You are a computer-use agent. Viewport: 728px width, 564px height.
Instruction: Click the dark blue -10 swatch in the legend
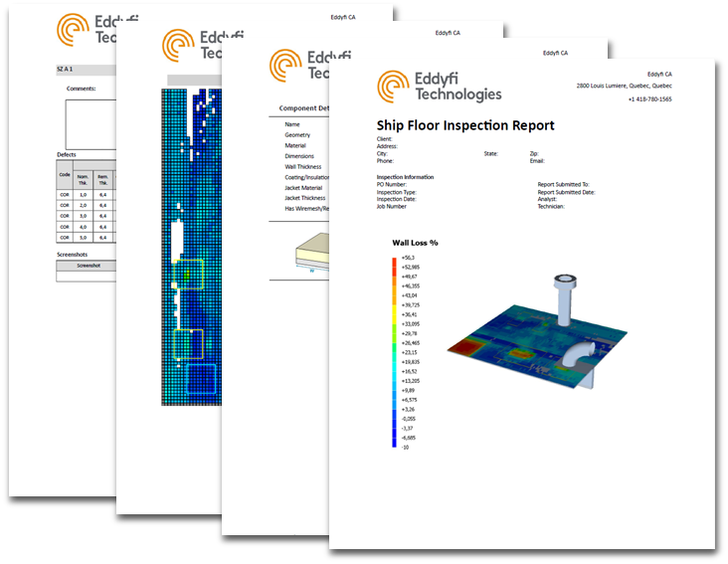(395, 448)
